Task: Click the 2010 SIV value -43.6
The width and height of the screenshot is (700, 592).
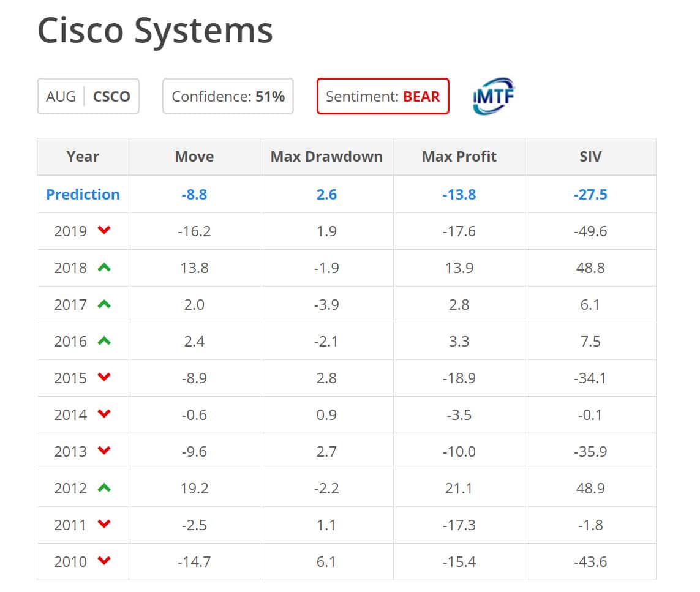Action: pos(590,561)
